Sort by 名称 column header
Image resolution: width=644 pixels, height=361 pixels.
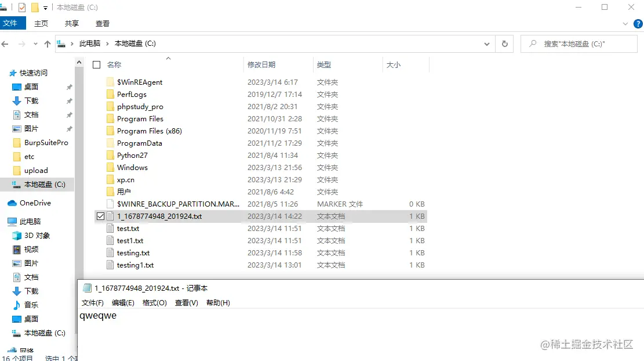click(114, 64)
